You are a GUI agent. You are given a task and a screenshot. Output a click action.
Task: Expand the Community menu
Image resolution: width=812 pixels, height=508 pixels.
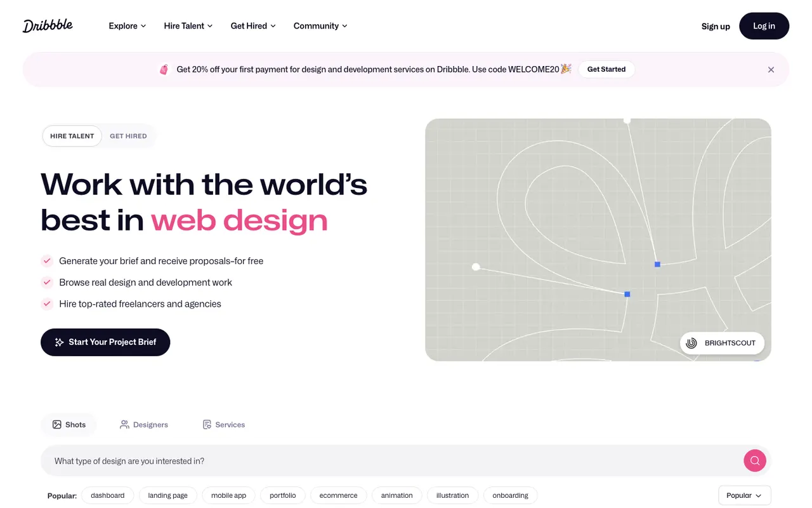[x=320, y=26]
